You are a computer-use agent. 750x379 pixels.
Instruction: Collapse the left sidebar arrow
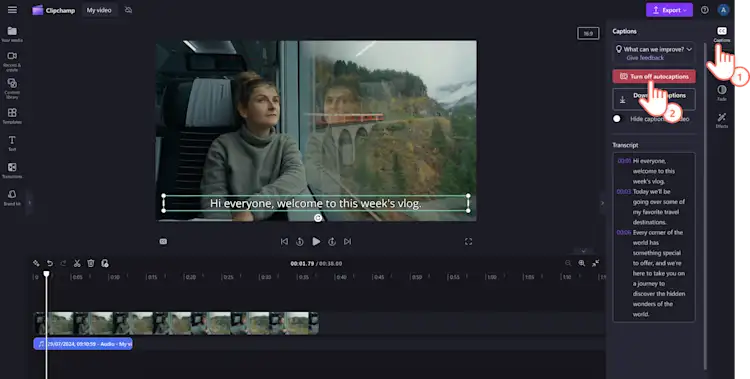(x=29, y=203)
